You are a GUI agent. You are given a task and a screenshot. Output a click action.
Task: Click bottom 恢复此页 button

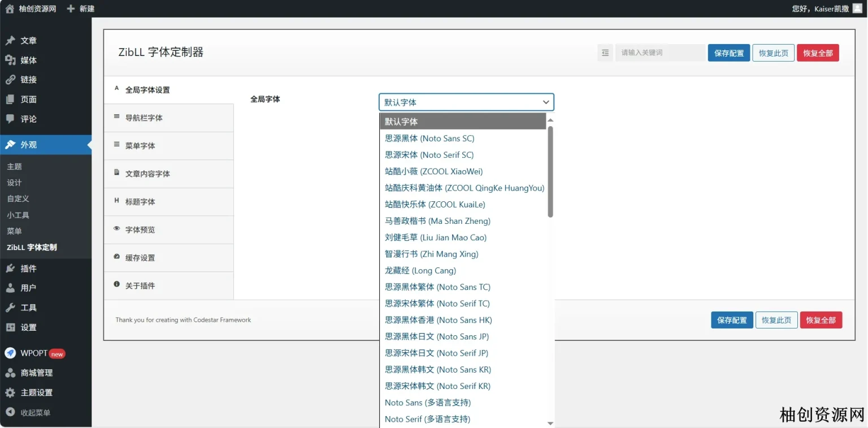pyautogui.click(x=776, y=320)
